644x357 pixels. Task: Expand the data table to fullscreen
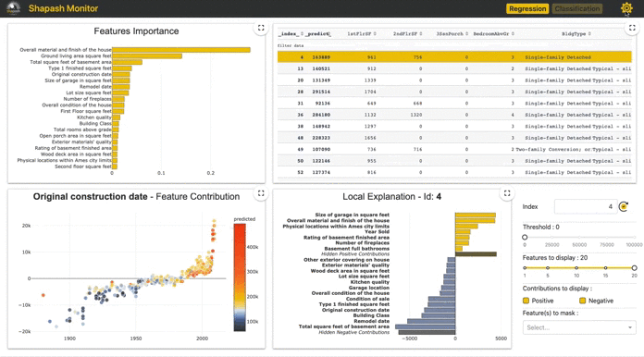click(x=632, y=28)
